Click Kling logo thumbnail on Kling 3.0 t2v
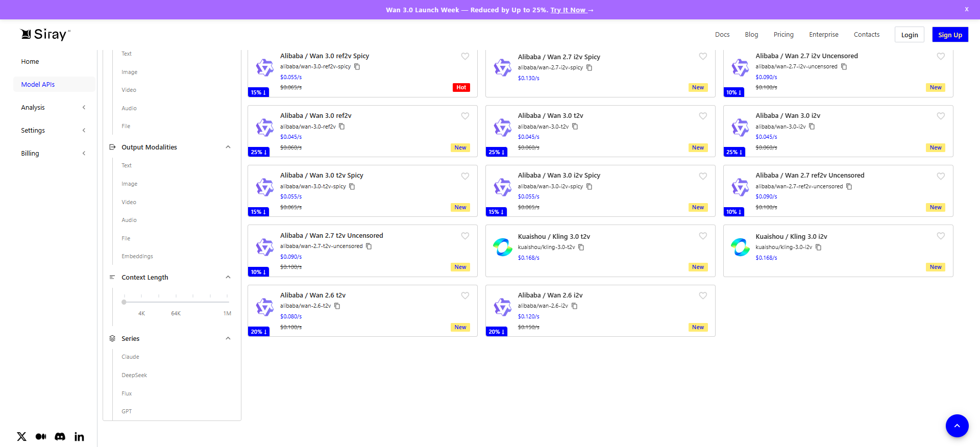Image resolution: width=980 pixels, height=447 pixels. [502, 247]
